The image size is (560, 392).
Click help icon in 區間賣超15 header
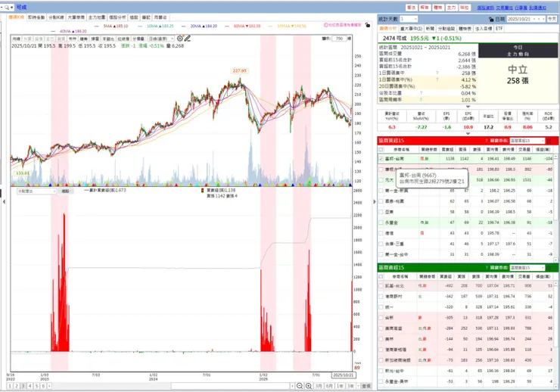pos(487,268)
